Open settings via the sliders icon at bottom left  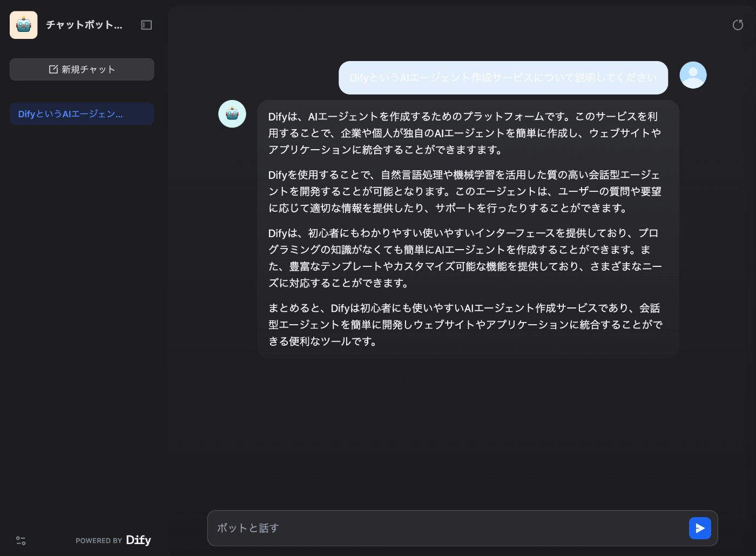pyautogui.click(x=21, y=540)
